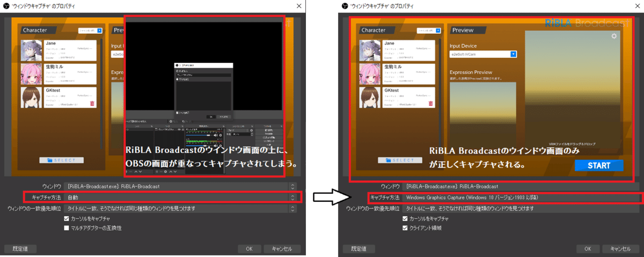This screenshot has width=644, height=257.
Task: Click the OBS logo icon in right title bar
Action: [x=345, y=5]
